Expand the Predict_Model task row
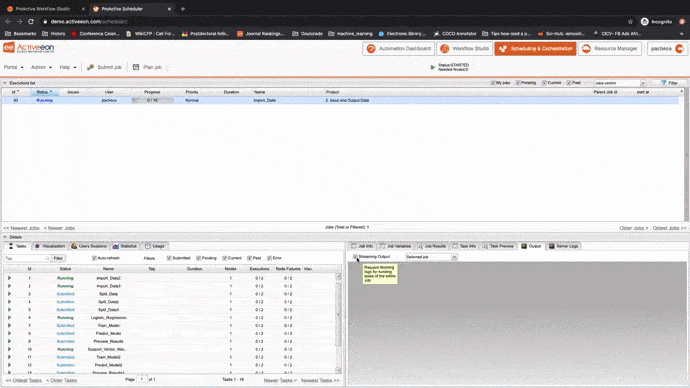 pyautogui.click(x=9, y=333)
